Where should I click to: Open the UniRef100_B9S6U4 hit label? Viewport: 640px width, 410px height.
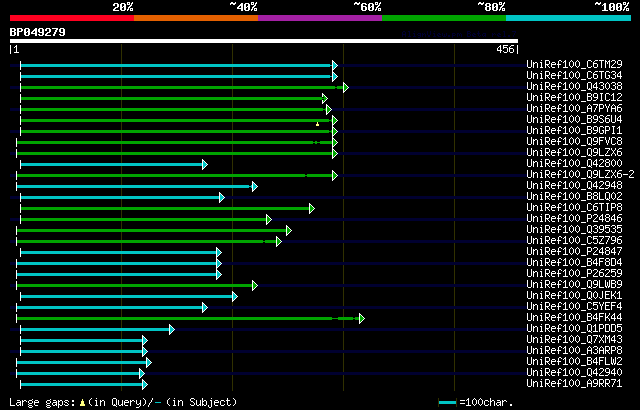click(574, 119)
